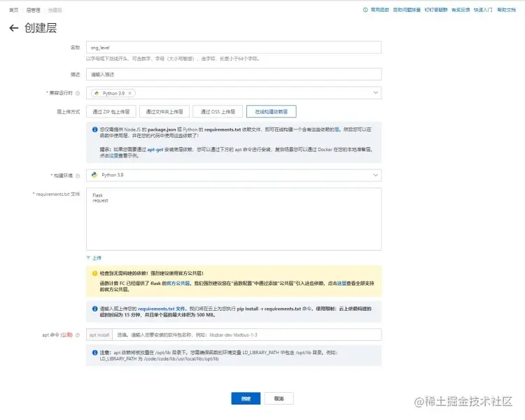Open the build environment Python 3.9 dropdown
The width and height of the screenshot is (525, 420).
(234, 175)
